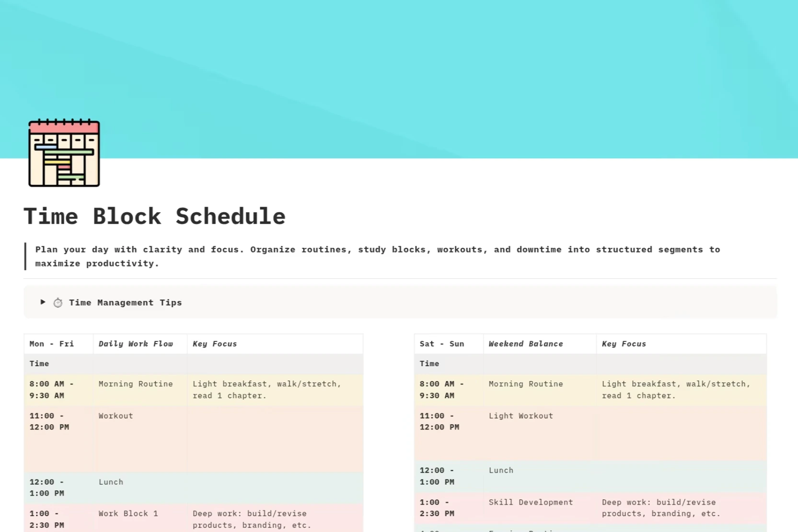
Task: Select the Lunch cell in the weekday table
Action: pos(111,482)
